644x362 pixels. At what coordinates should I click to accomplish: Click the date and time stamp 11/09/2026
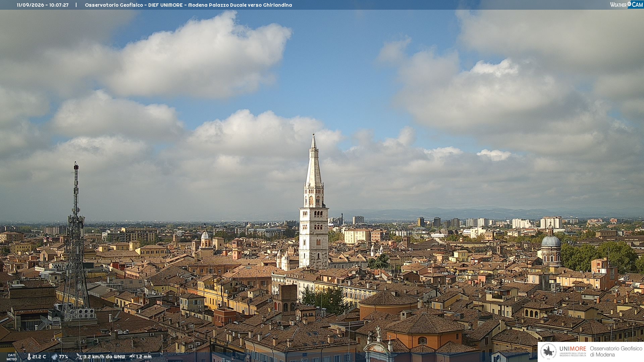[x=43, y=5]
